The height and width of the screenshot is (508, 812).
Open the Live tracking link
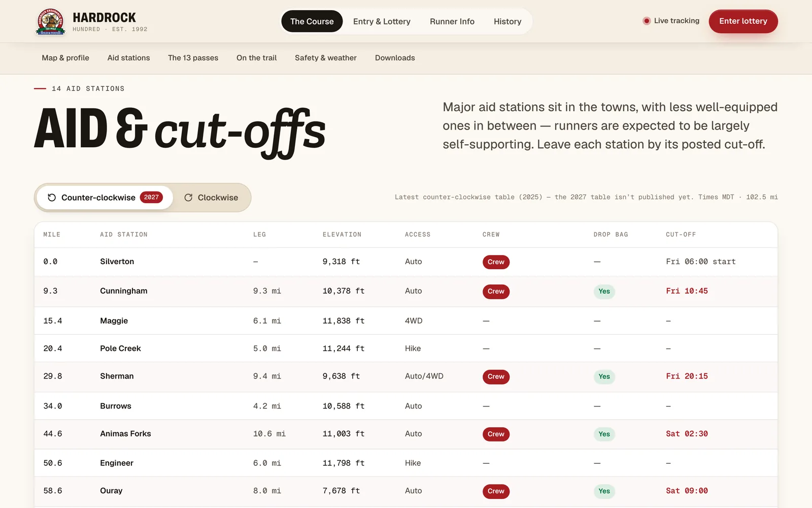(671, 21)
